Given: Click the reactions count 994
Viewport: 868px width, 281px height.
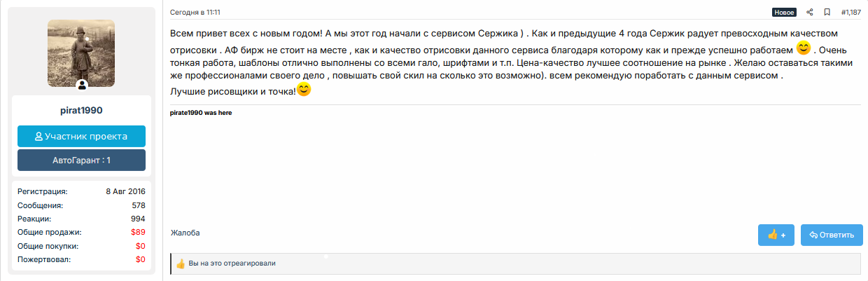Looking at the screenshot, I should pos(138,219).
